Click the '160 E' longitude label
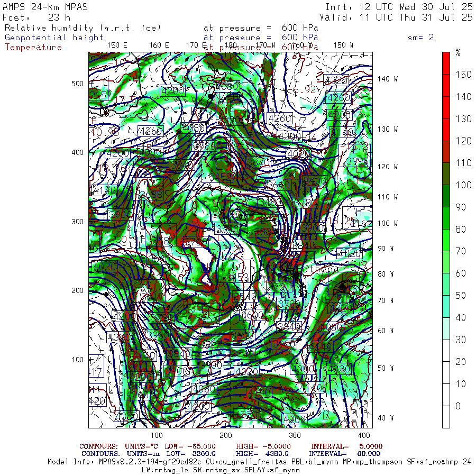 (159, 45)
